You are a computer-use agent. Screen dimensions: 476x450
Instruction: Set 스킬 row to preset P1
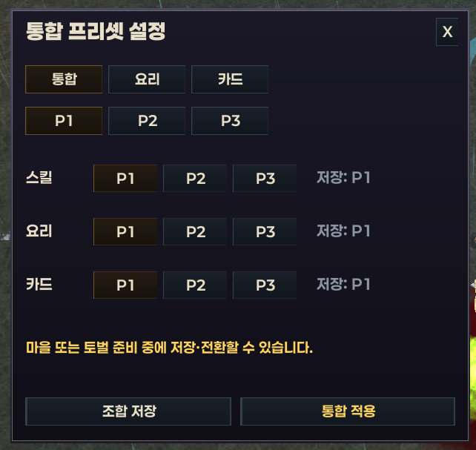click(125, 179)
